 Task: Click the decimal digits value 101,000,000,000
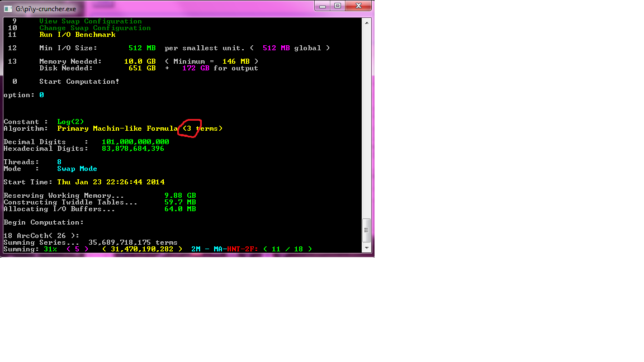135,142
